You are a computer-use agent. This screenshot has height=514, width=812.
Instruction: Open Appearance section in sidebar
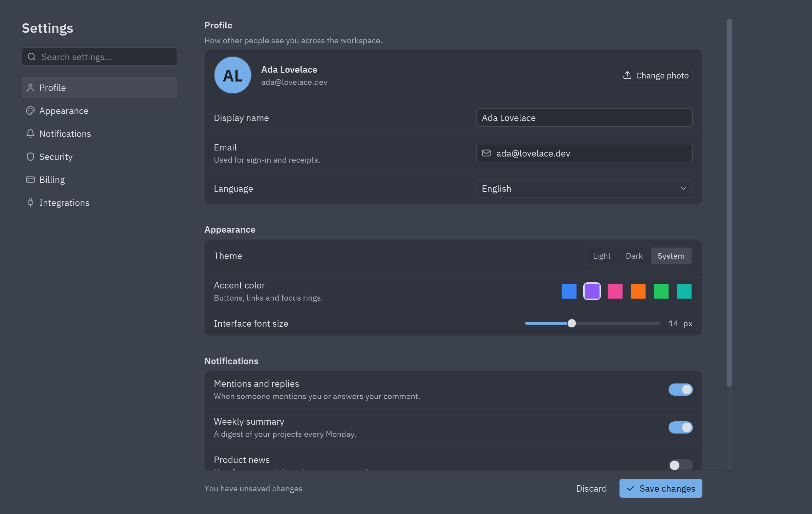pos(99,111)
